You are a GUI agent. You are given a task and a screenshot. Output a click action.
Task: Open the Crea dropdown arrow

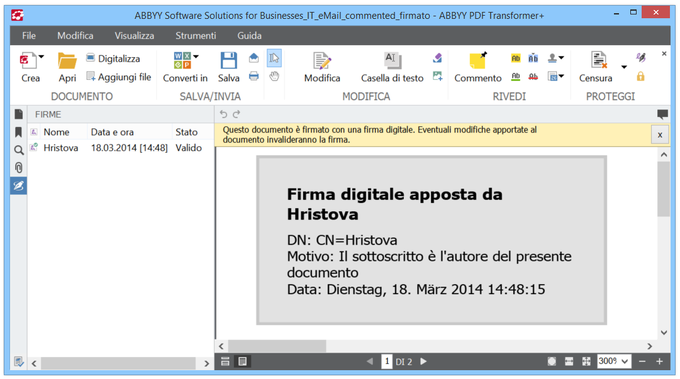coord(41,57)
